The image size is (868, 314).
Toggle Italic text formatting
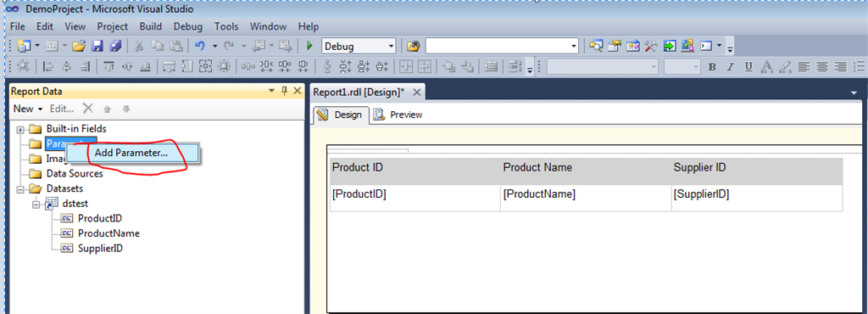(x=730, y=67)
